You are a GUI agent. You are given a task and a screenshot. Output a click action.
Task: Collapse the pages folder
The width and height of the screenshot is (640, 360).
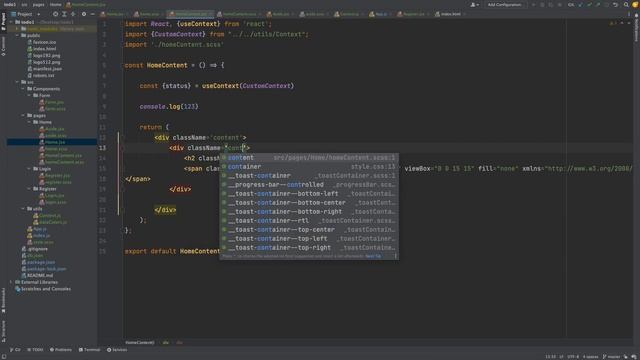(x=23, y=116)
